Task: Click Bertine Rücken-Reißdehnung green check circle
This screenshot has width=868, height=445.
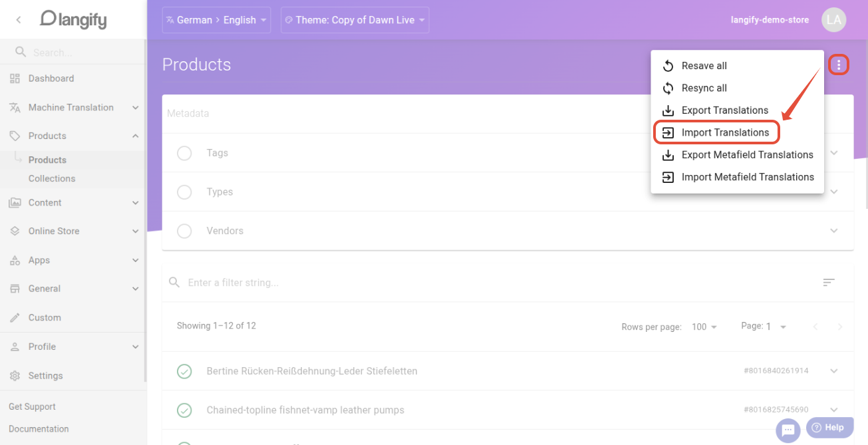Action: 184,371
